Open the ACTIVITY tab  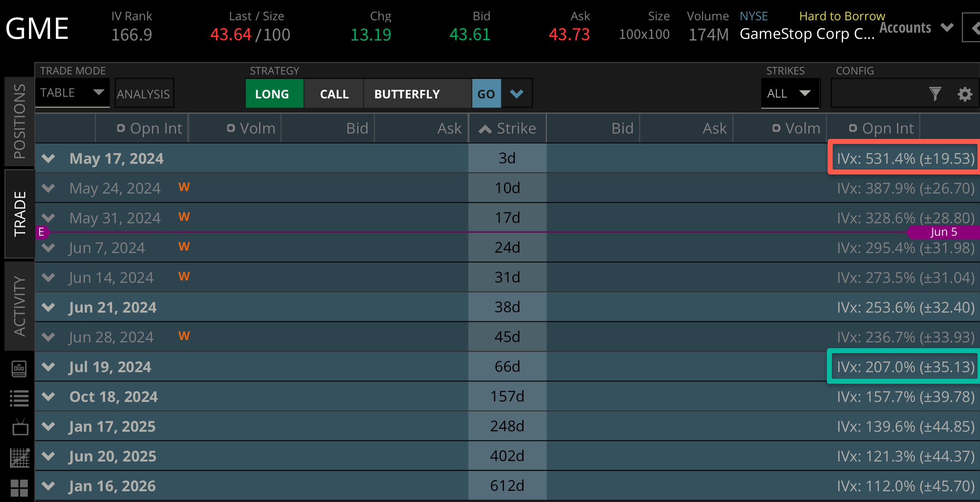(18, 305)
